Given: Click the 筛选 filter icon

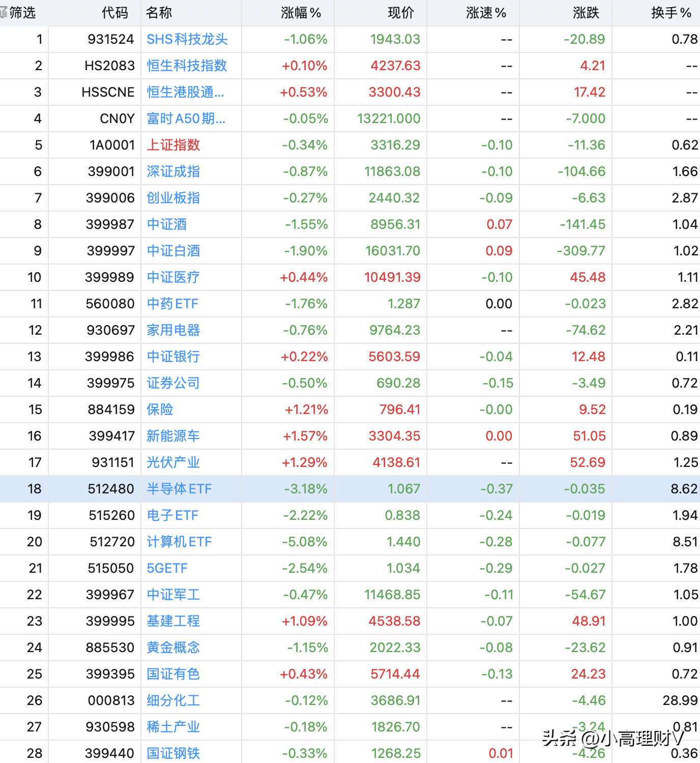Looking at the screenshot, I should coord(4,13).
